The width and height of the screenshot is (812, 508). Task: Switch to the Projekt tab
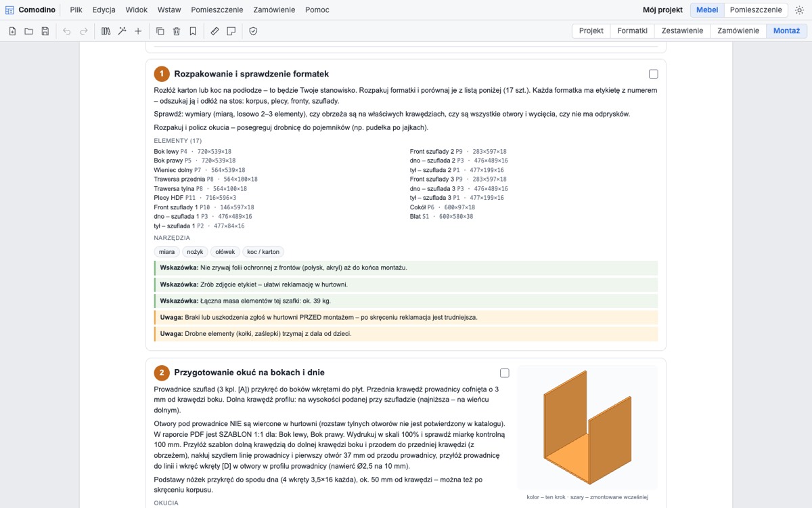pos(591,31)
